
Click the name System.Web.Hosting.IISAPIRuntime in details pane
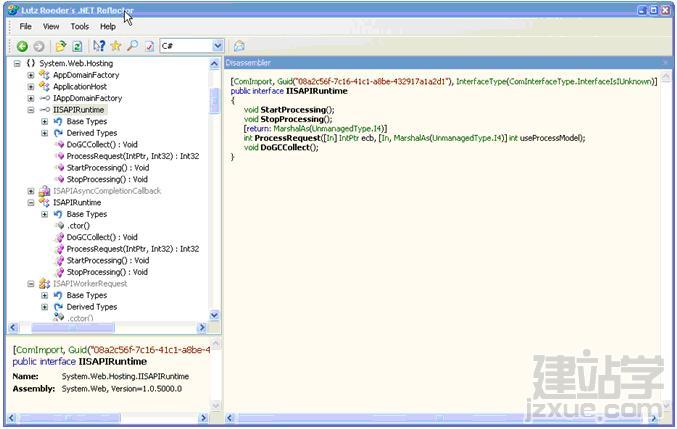125,377
